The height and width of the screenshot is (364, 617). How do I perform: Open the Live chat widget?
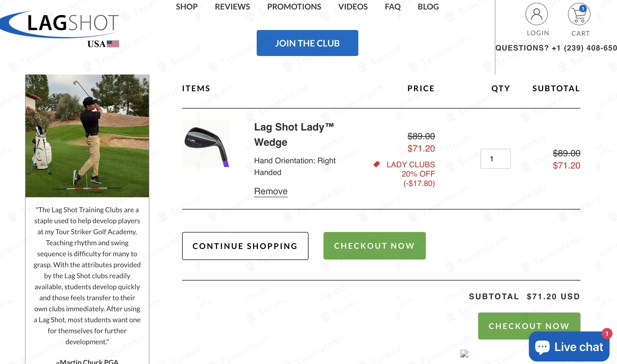pyautogui.click(x=569, y=347)
